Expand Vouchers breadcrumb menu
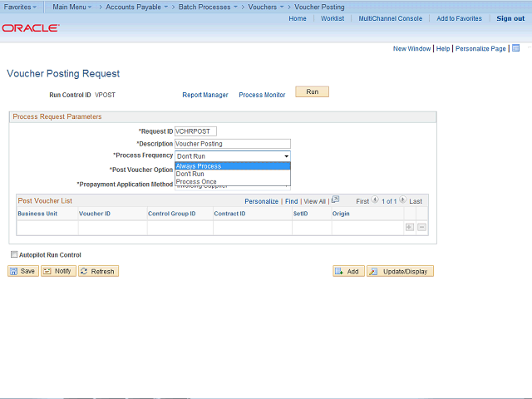Viewport: 532px width, 399px height. [266, 7]
